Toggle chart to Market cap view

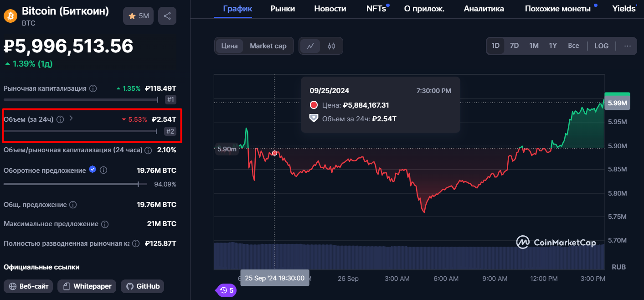point(268,46)
